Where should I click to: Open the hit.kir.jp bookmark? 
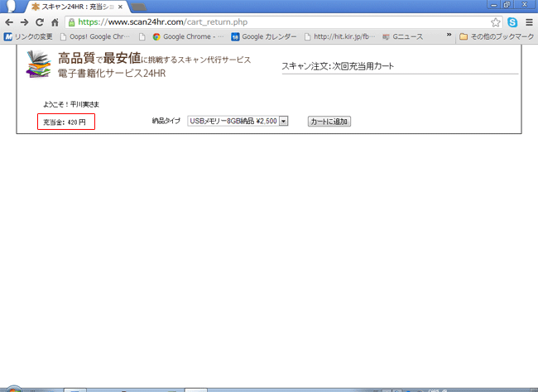339,36
